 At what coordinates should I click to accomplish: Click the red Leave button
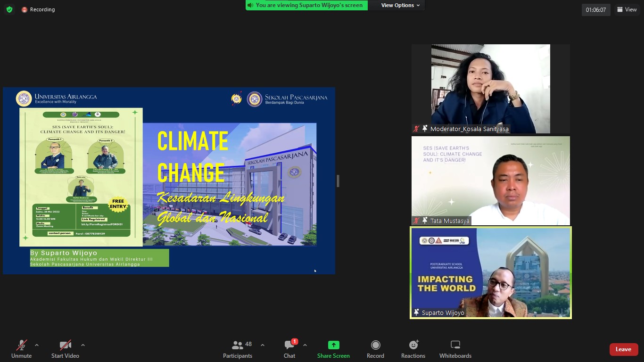pos(623,349)
